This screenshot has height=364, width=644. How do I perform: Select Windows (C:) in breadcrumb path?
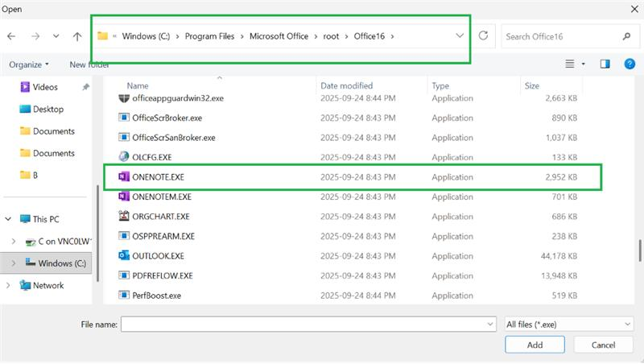(x=146, y=36)
